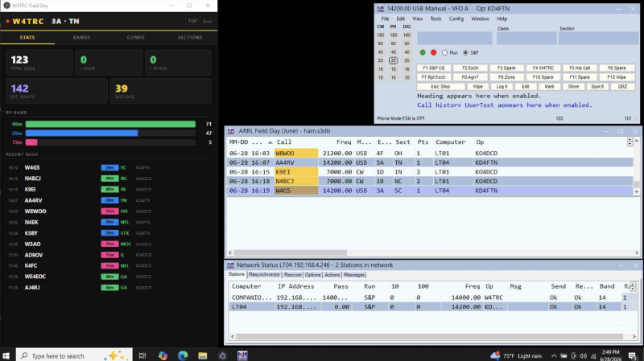
Task: Click the log scroll-down arrow
Action: tap(637, 191)
